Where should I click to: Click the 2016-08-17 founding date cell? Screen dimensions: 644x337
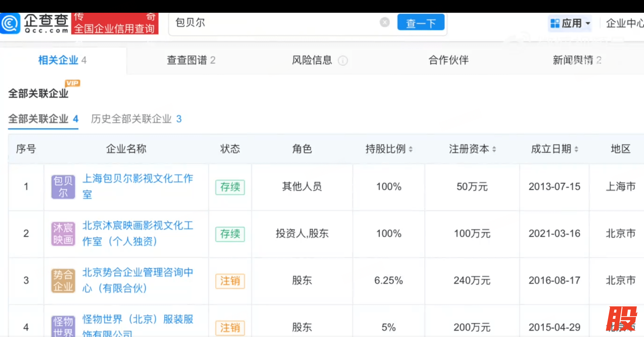point(554,281)
